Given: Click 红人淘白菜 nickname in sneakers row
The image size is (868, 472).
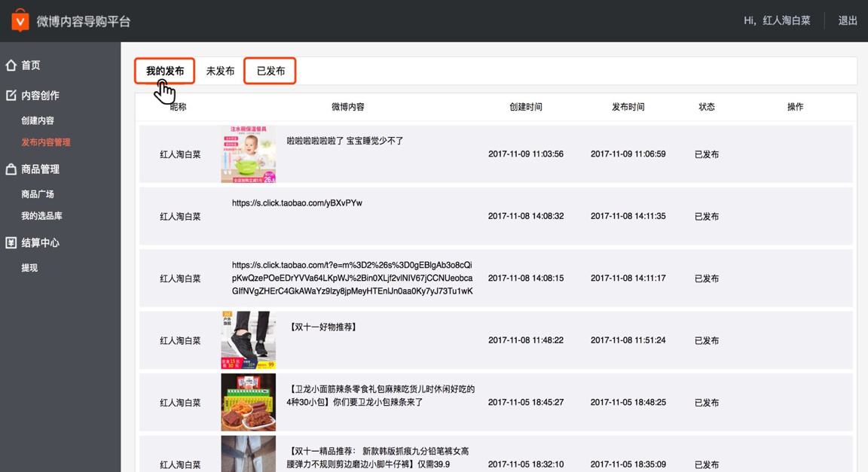Looking at the screenshot, I should pos(180,340).
